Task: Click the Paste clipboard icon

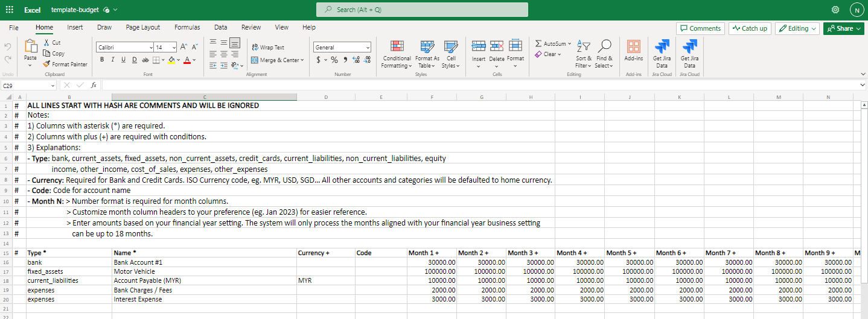Action: click(x=30, y=46)
